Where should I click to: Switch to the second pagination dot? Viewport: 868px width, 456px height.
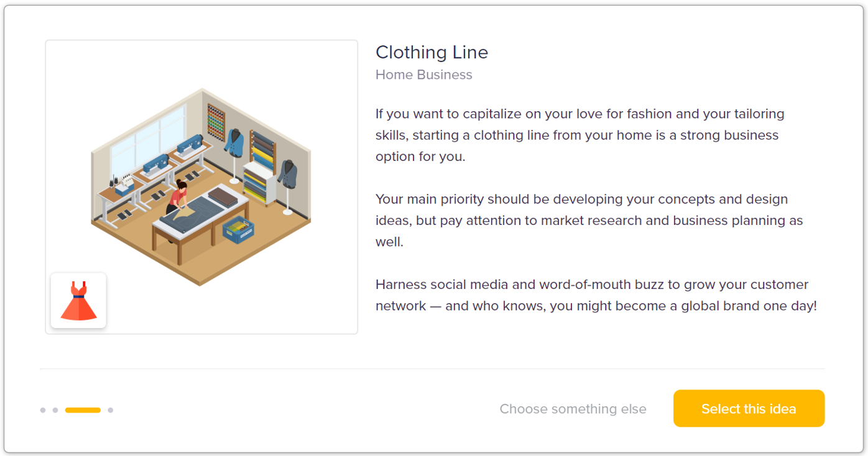[55, 410]
